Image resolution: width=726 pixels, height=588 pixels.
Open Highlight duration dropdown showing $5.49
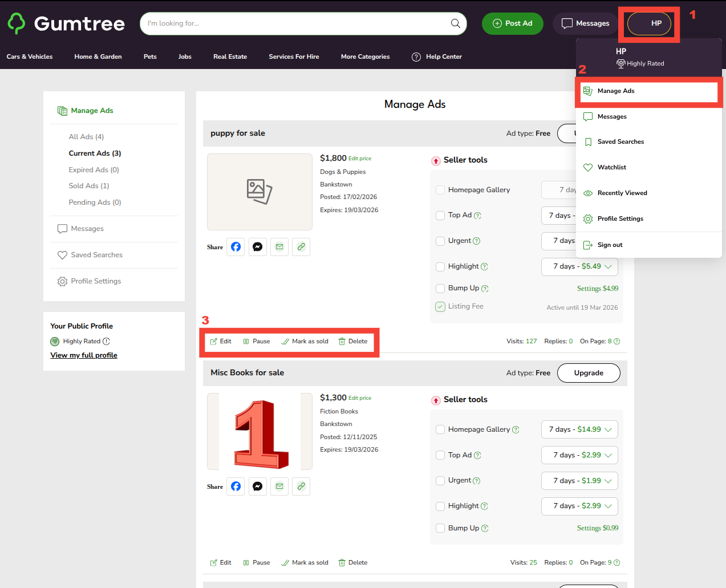pyautogui.click(x=579, y=266)
